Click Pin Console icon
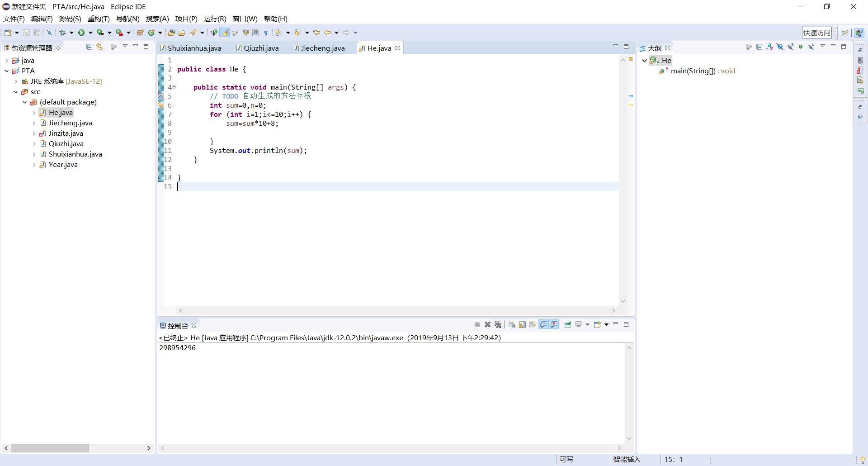The width and height of the screenshot is (868, 466). (x=567, y=324)
